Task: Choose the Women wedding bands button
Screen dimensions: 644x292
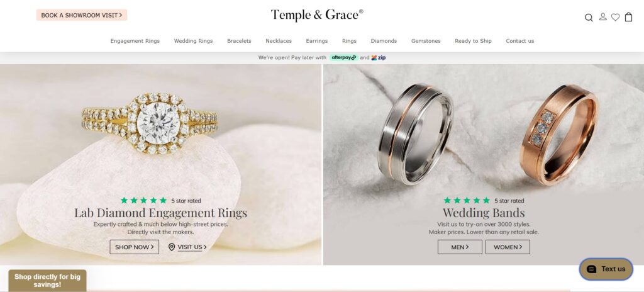Action: [x=508, y=247]
